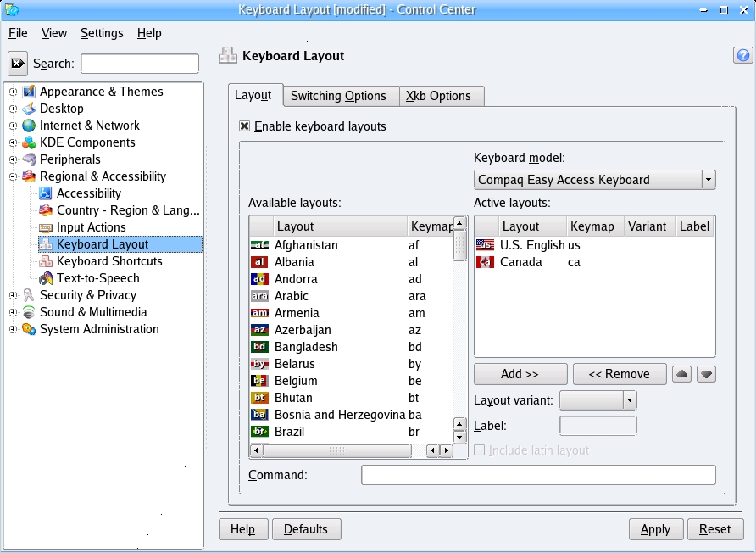756x553 pixels.
Task: Click the Text-to-Speech icon in sidebar
Action: coord(46,278)
